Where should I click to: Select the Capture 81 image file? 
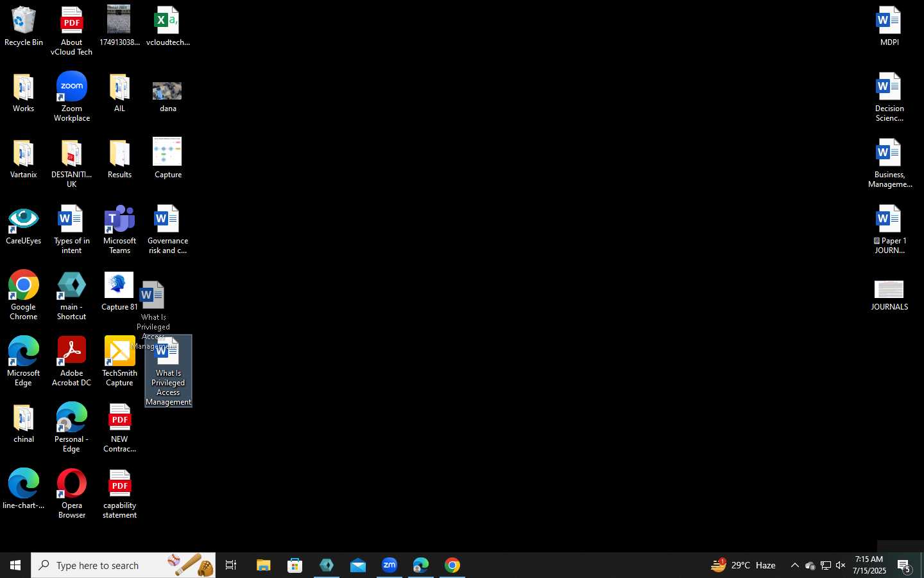[119, 292]
